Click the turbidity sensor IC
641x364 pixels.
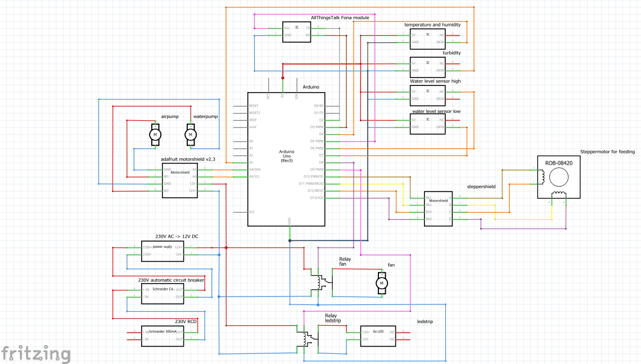coord(428,65)
